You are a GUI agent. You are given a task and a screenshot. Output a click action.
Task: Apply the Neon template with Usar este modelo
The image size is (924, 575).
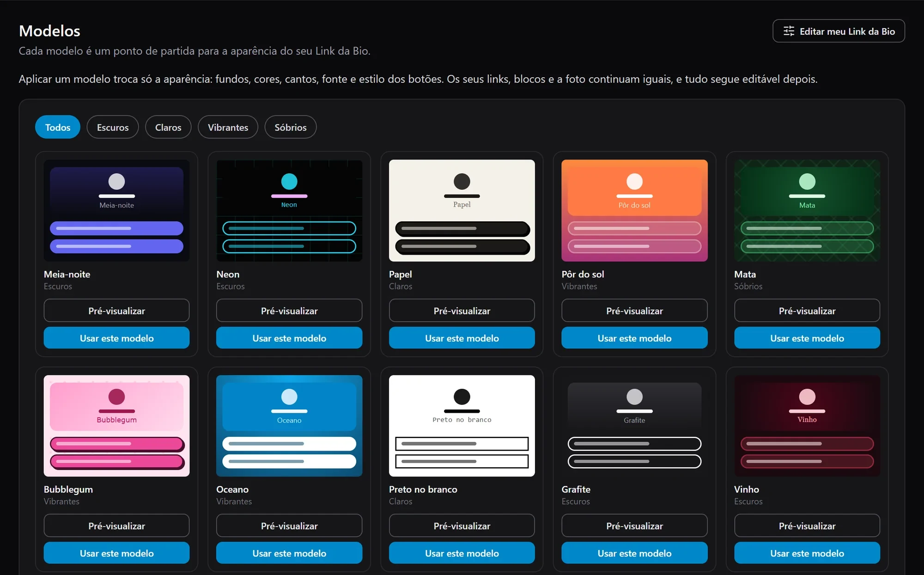[289, 338]
